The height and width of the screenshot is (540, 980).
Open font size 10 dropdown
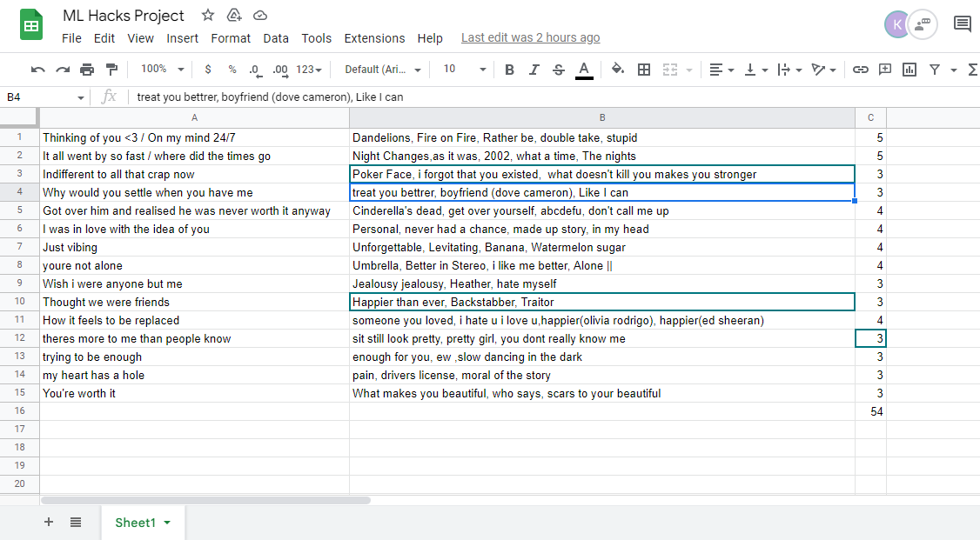pos(465,69)
